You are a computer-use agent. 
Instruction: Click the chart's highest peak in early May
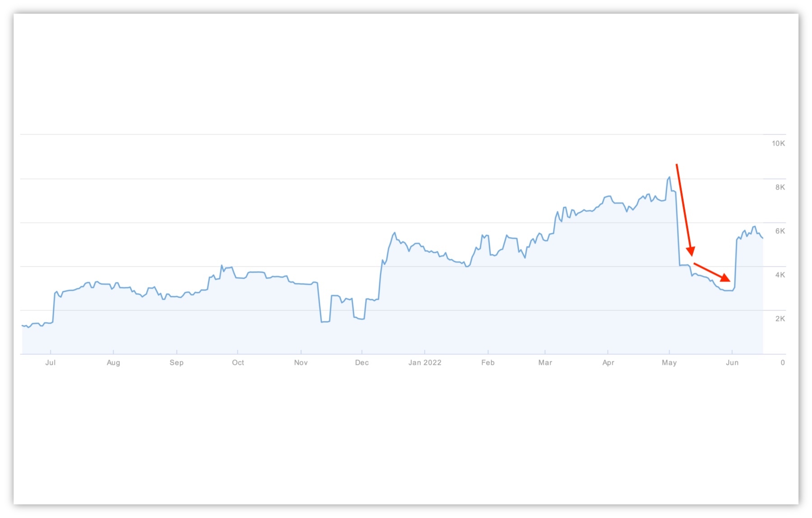669,177
